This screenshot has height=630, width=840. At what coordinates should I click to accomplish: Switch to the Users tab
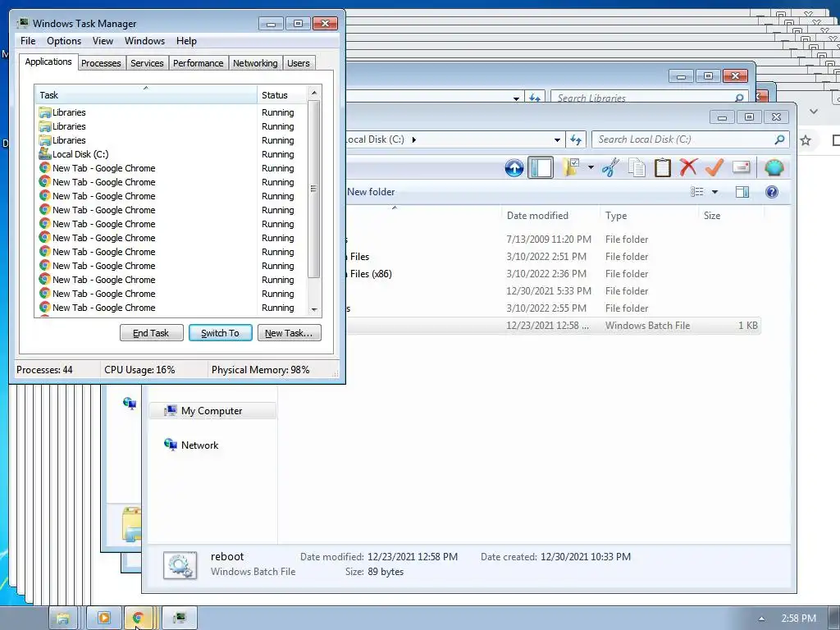point(299,63)
